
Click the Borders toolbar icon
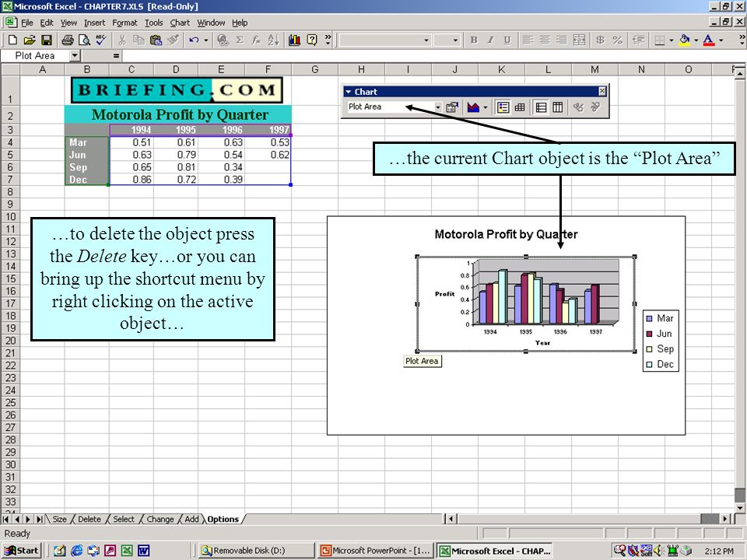pos(660,40)
